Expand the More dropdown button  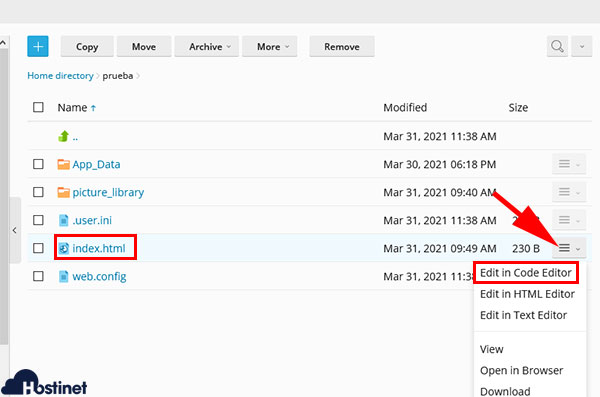click(270, 47)
